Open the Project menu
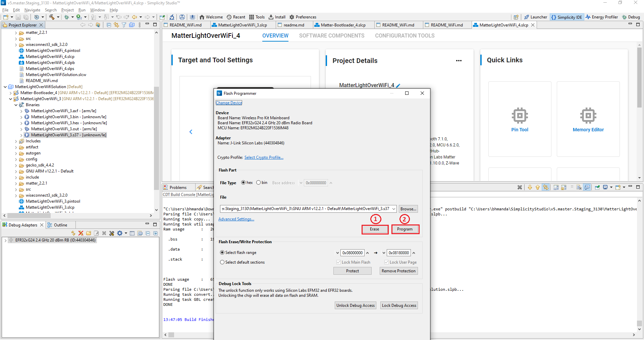Screen dimensions: 644x340 67,10
